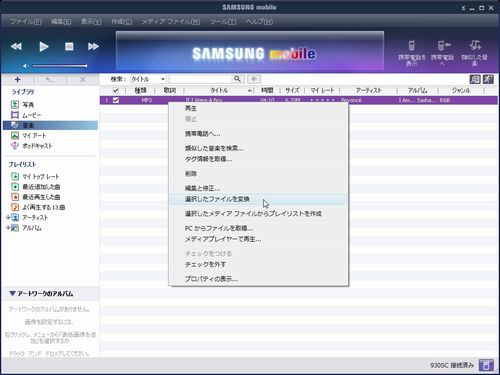This screenshot has width=500, height=375.
Task: Sort by タイトル column header
Action: coord(219,90)
